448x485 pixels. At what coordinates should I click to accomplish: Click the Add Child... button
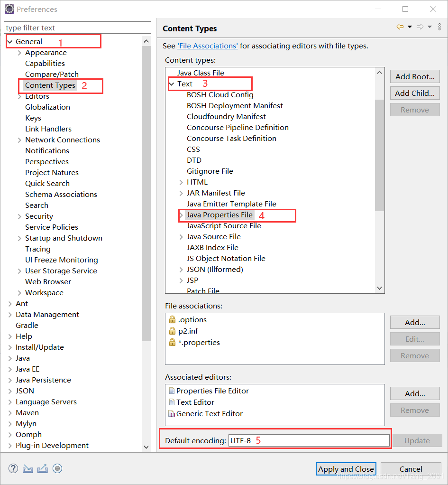click(x=415, y=93)
